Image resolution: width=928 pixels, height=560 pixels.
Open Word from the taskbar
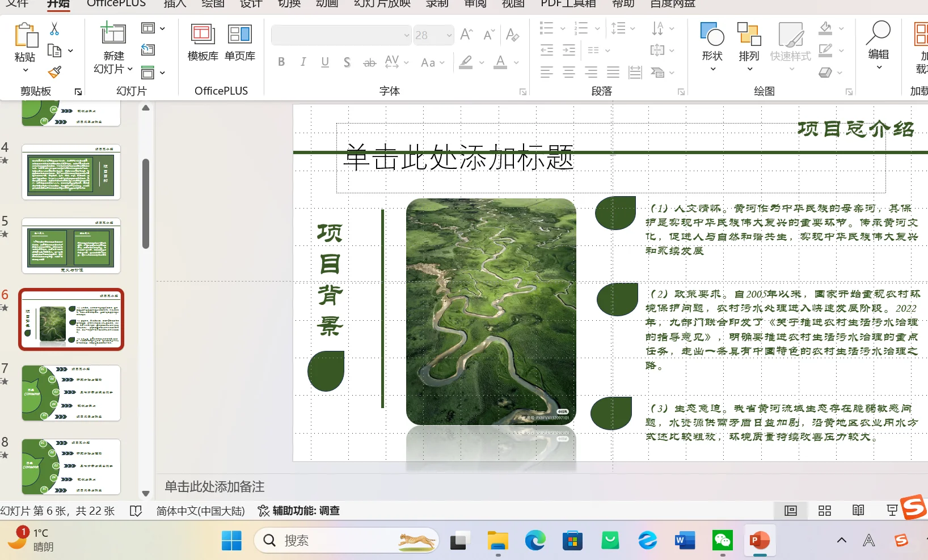pos(685,541)
